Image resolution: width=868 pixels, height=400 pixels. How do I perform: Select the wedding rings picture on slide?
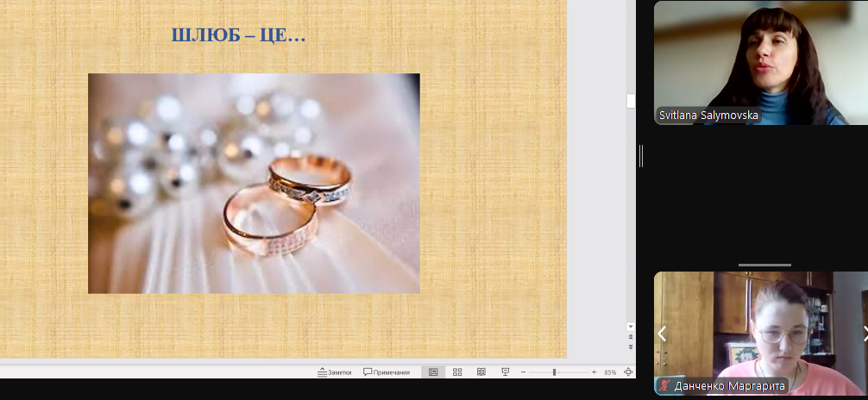pos(254,183)
